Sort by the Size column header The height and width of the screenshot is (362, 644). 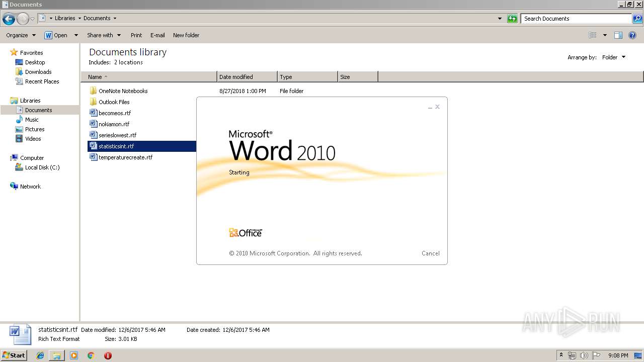[358, 77]
